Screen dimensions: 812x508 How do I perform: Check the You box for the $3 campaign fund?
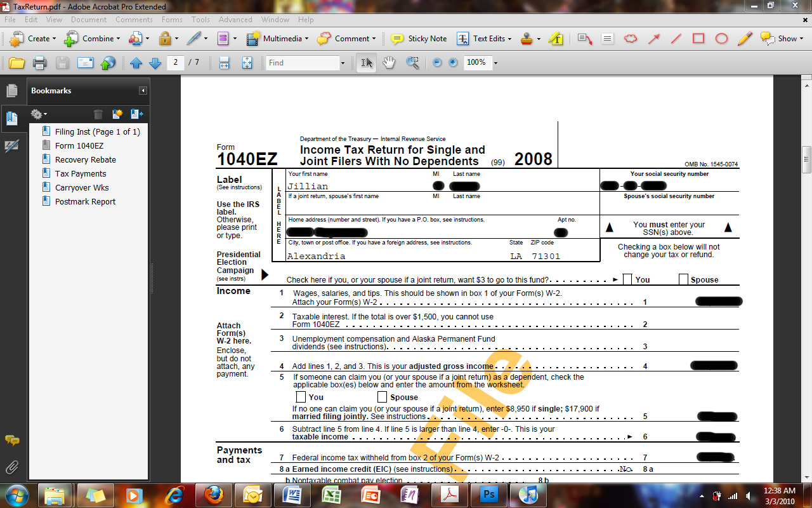click(x=627, y=279)
